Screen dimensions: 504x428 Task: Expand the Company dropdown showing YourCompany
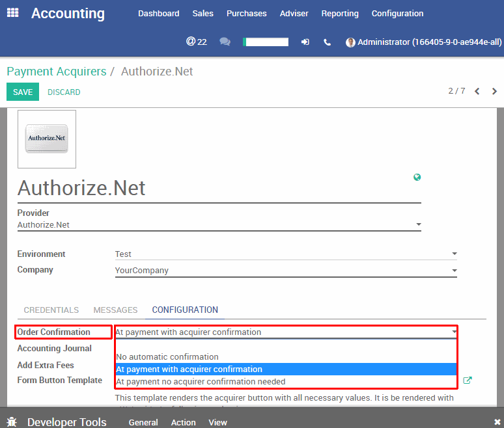click(286, 271)
